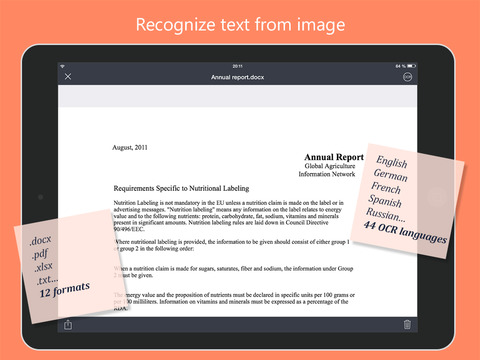
Task: Click '.docx' on the formats note
Action: click(x=40, y=240)
